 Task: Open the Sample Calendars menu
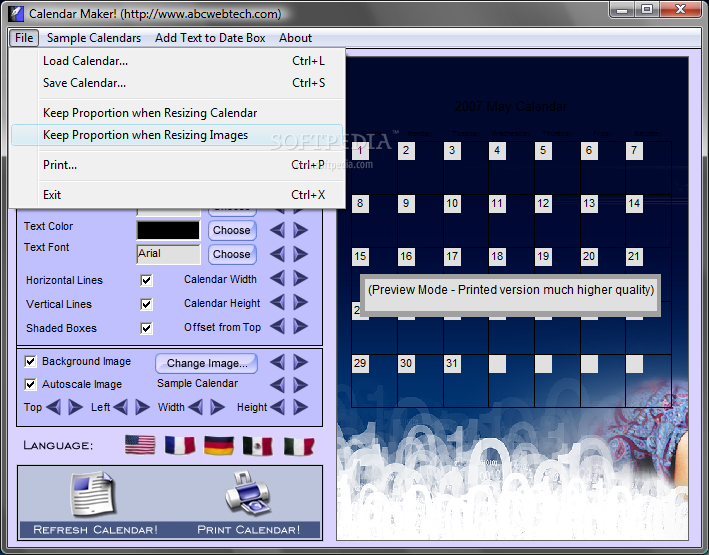tap(94, 38)
